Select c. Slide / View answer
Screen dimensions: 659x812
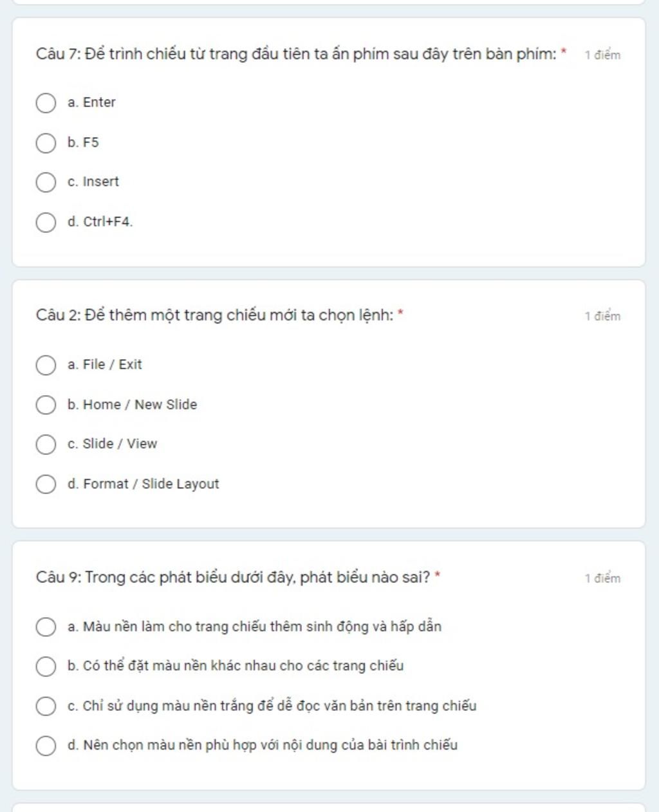tap(46, 444)
